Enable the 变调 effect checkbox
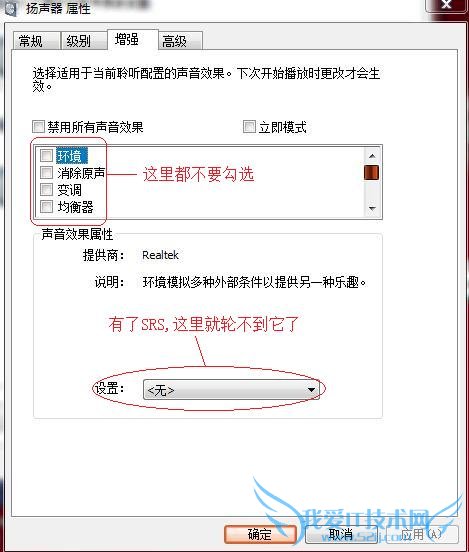Image resolution: width=469 pixels, height=552 pixels. (46, 189)
